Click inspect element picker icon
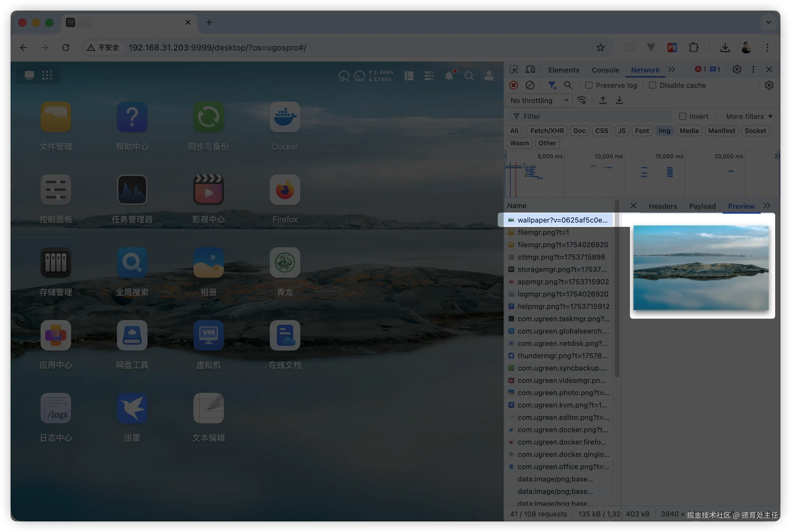This screenshot has width=791, height=532. point(513,70)
